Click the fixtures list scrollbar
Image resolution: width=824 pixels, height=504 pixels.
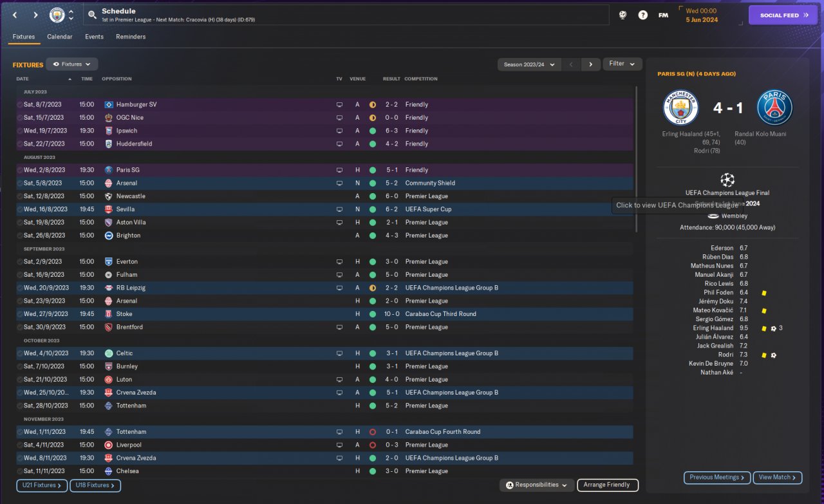pos(636,160)
